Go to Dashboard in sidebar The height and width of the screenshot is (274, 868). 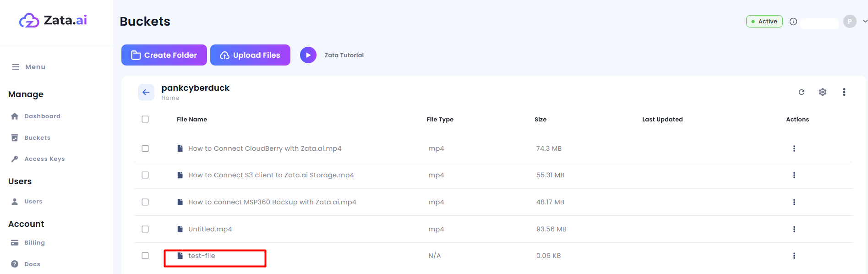pyautogui.click(x=42, y=116)
